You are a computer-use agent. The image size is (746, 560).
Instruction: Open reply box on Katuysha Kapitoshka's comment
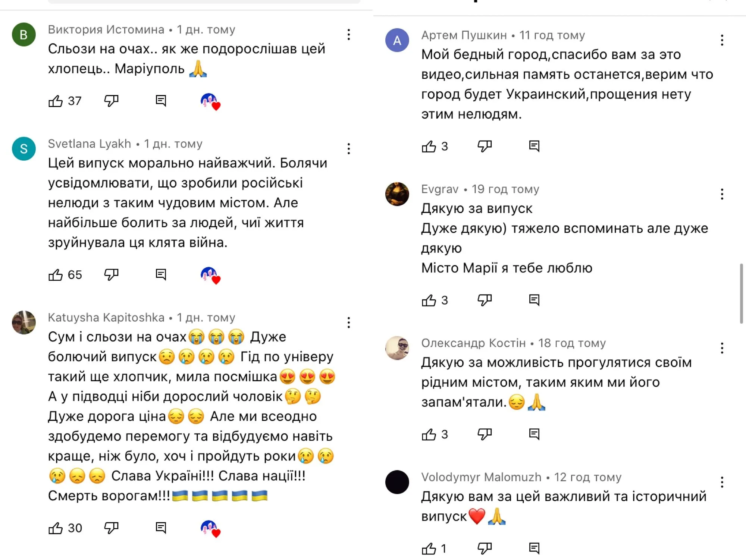(161, 528)
